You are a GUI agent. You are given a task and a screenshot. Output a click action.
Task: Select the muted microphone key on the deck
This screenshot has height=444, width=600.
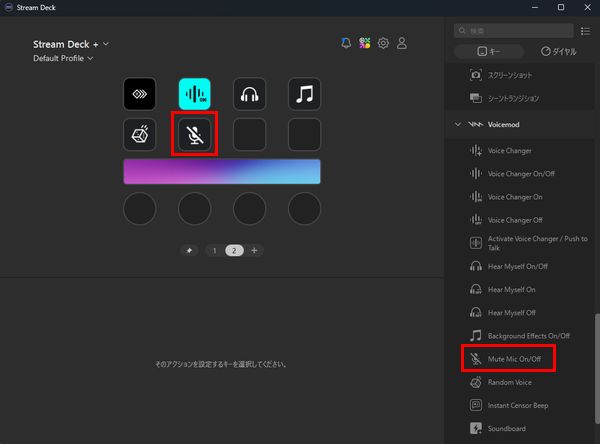(195, 134)
